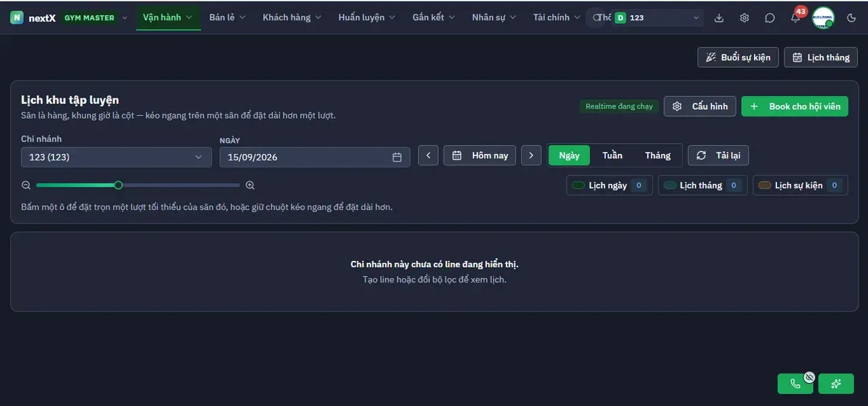Open settings gear in top bar

[745, 18]
